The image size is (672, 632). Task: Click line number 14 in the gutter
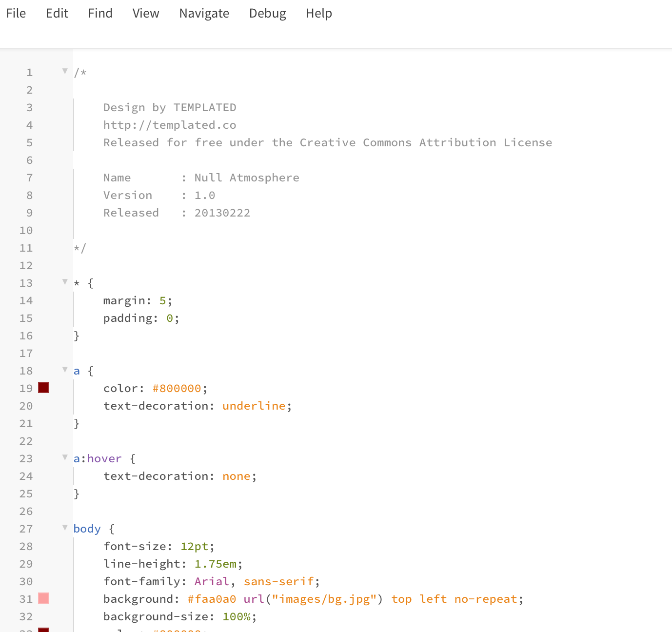click(26, 301)
